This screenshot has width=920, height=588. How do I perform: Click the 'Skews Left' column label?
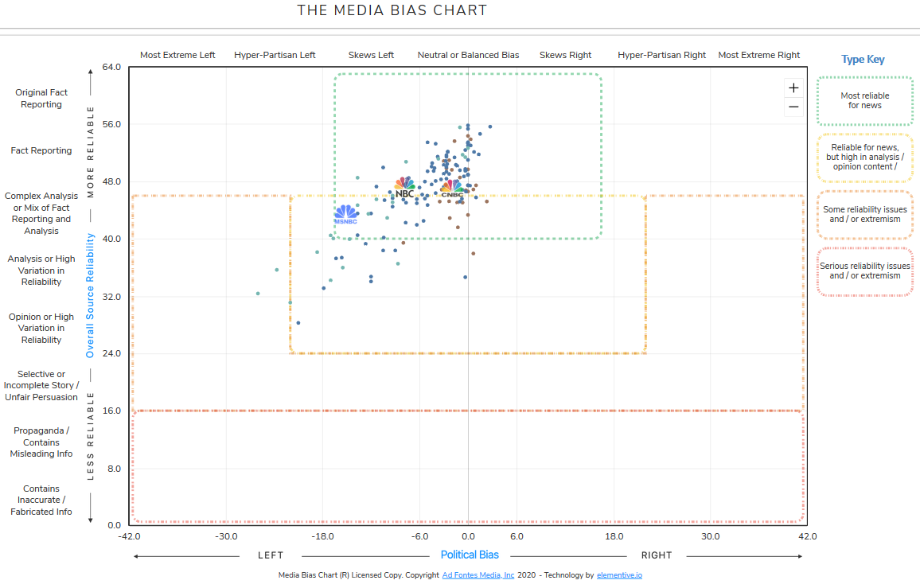pyautogui.click(x=371, y=55)
